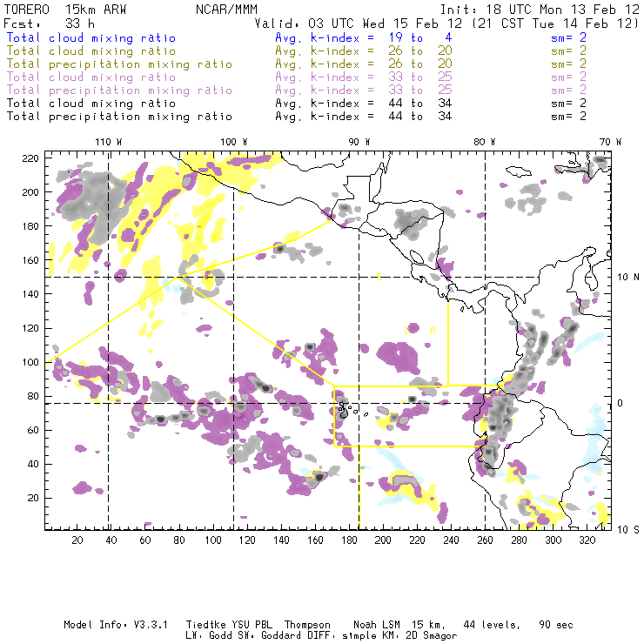This screenshot has height=644, width=644.
Task: Click the '100 W' longitude label
Action: point(234,142)
